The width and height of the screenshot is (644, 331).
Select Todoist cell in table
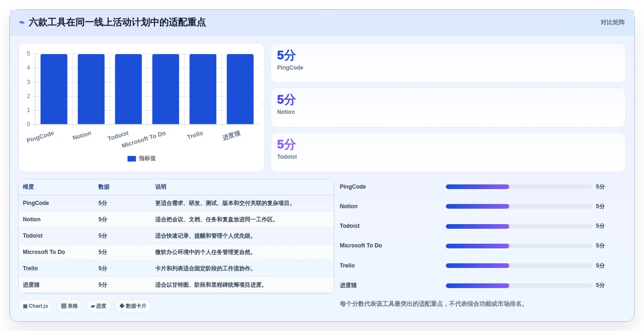tap(33, 236)
